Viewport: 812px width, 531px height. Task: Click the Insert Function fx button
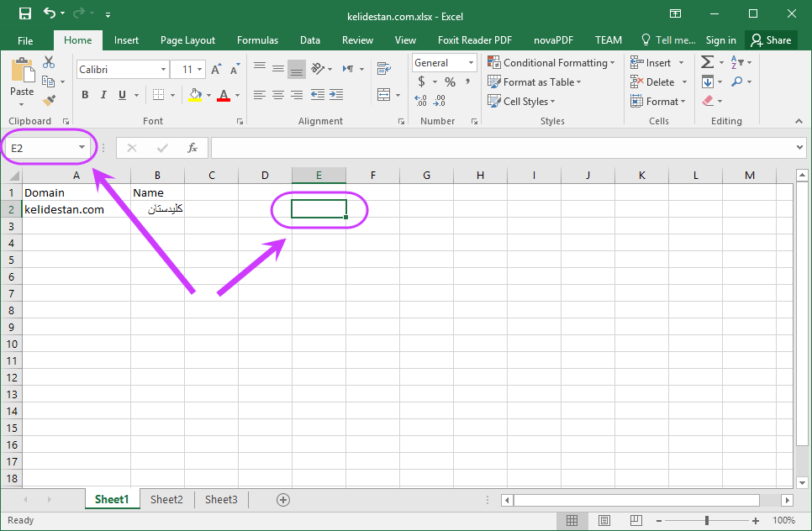point(192,148)
